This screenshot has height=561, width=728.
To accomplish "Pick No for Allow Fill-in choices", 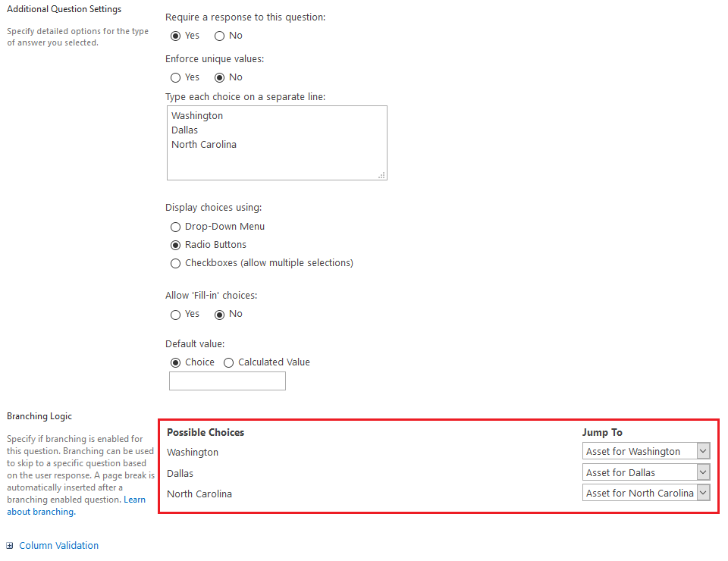I will [x=220, y=315].
